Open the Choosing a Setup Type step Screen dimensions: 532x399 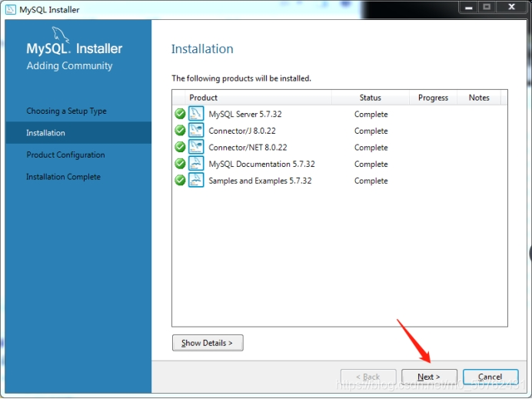[66, 111]
